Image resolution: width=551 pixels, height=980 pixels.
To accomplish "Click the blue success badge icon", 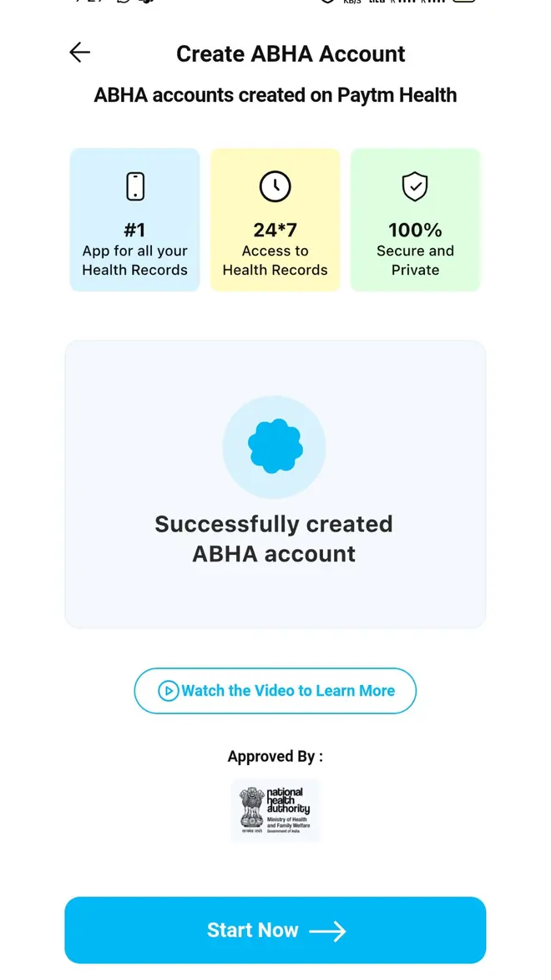I will tap(275, 448).
